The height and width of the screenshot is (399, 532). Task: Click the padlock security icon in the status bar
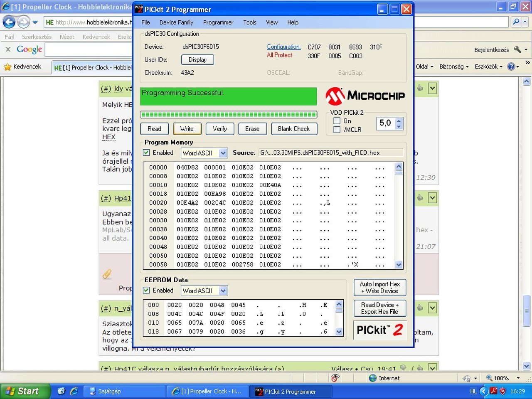coord(467,378)
